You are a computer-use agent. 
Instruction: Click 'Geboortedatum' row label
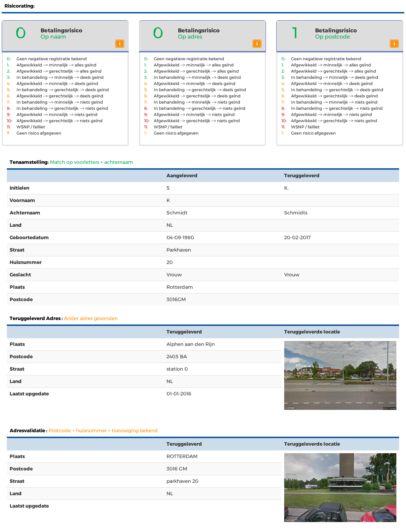tap(29, 238)
